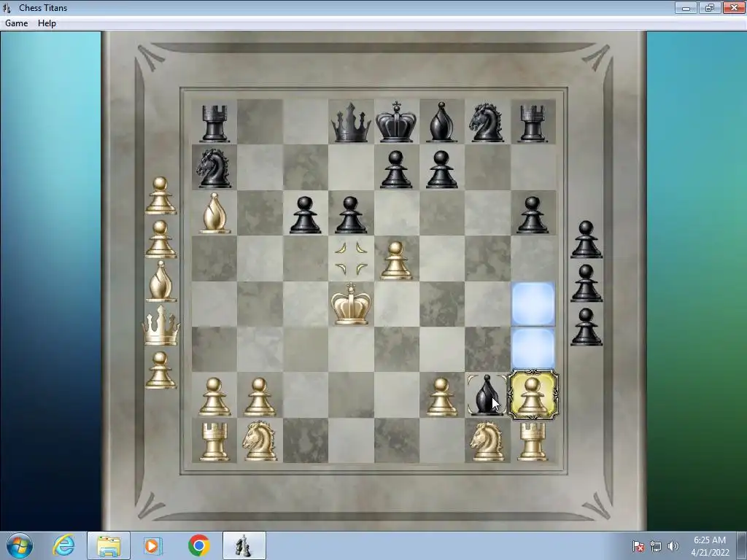
Task: Click the white king in the board center
Action: click(351, 304)
